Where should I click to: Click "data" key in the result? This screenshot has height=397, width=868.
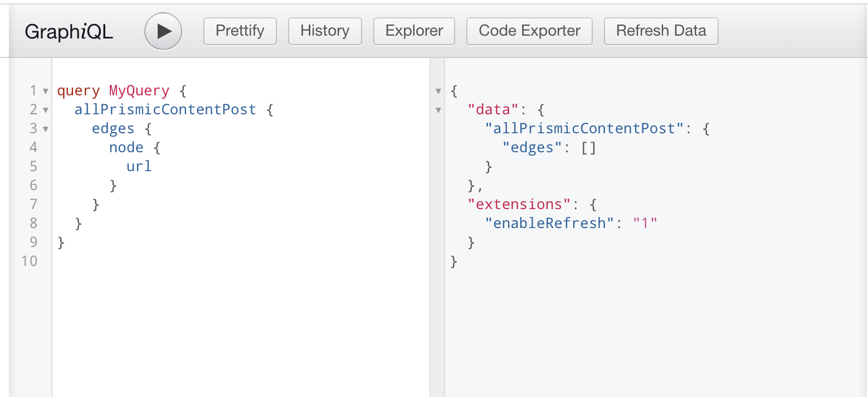(493, 109)
